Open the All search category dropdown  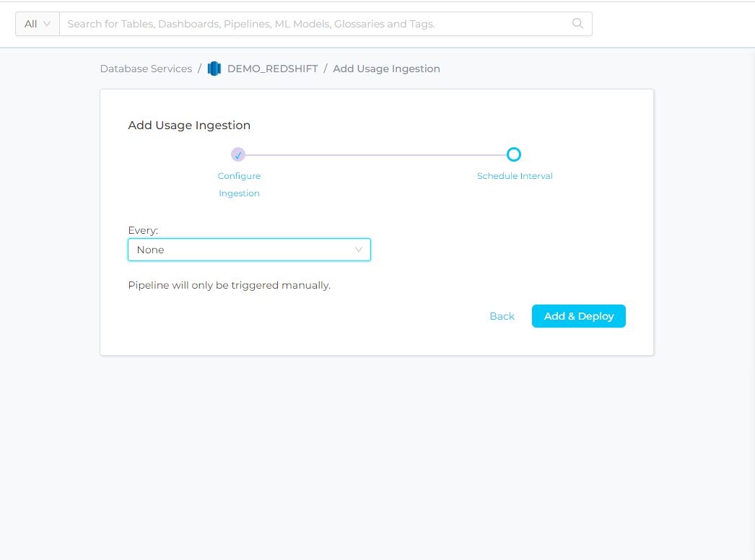(37, 24)
